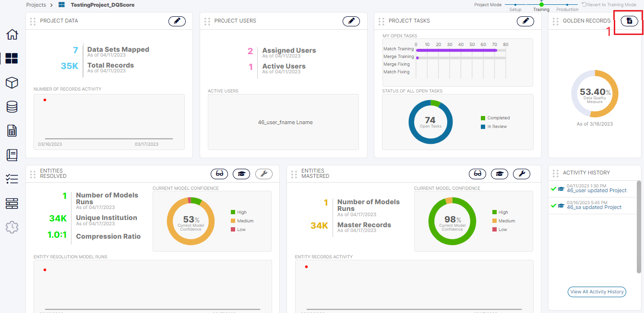Open the database icon in sidebar
644x313 pixels.
point(12,107)
